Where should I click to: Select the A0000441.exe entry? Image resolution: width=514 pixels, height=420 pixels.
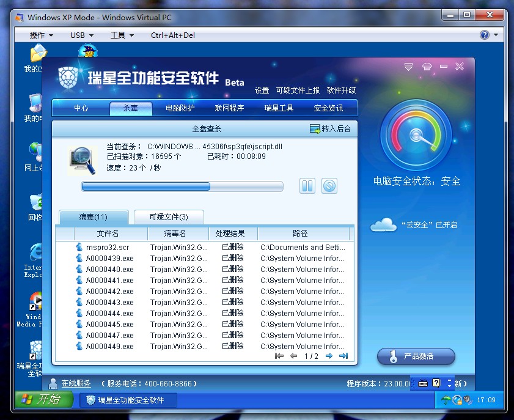pyautogui.click(x=205, y=281)
